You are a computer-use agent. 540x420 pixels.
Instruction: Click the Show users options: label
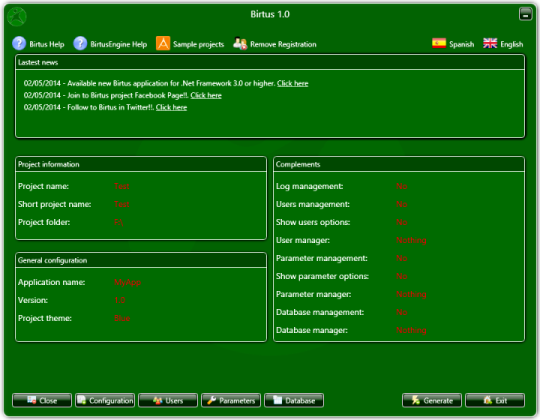[x=313, y=222]
